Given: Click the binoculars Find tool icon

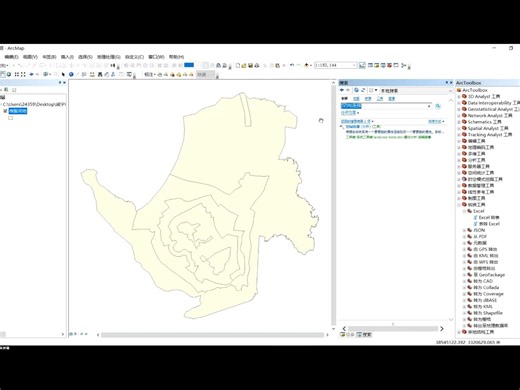Looking at the screenshot, I should (x=100, y=74).
